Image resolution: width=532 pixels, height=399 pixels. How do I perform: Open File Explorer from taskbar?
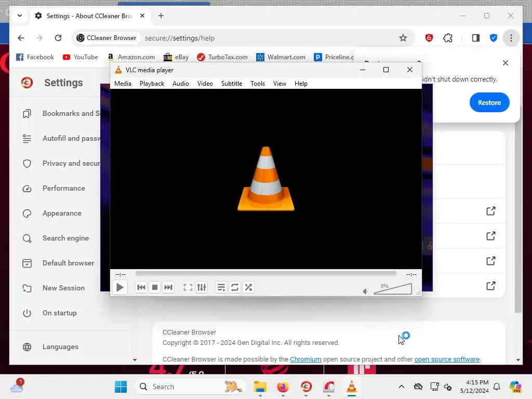click(x=260, y=387)
